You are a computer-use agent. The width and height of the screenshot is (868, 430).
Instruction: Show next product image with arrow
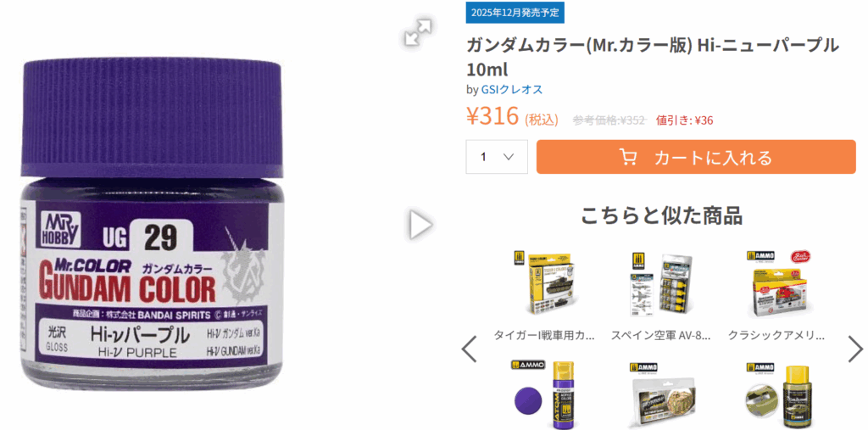[420, 225]
